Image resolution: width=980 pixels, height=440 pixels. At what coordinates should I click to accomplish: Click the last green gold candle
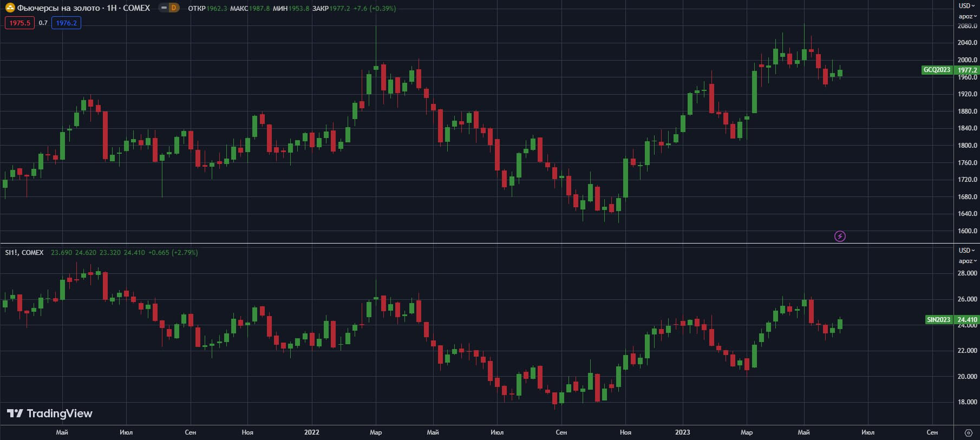(840, 73)
